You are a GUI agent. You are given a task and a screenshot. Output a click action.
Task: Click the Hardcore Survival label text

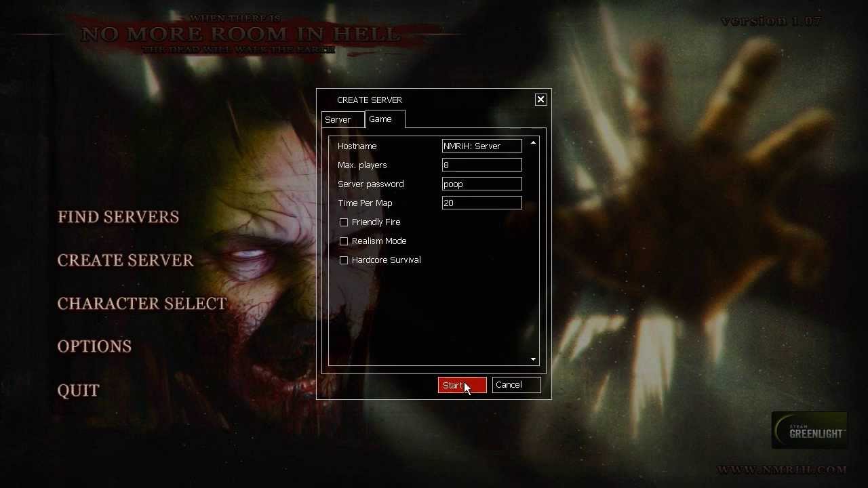[387, 260]
